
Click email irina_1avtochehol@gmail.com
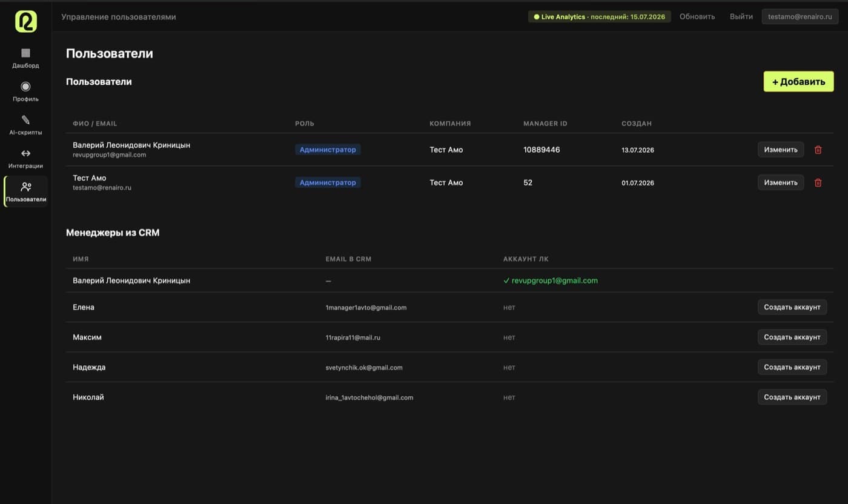[x=369, y=398]
